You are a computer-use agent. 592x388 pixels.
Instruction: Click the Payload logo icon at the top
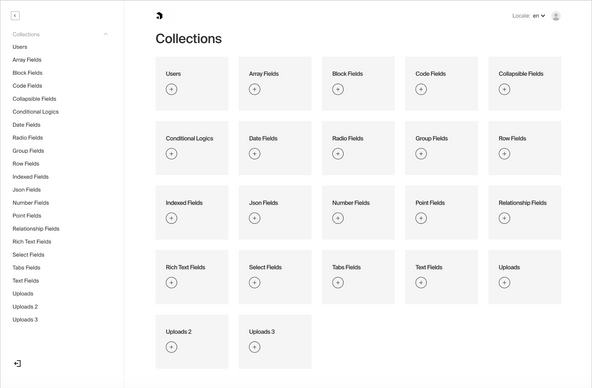(159, 15)
